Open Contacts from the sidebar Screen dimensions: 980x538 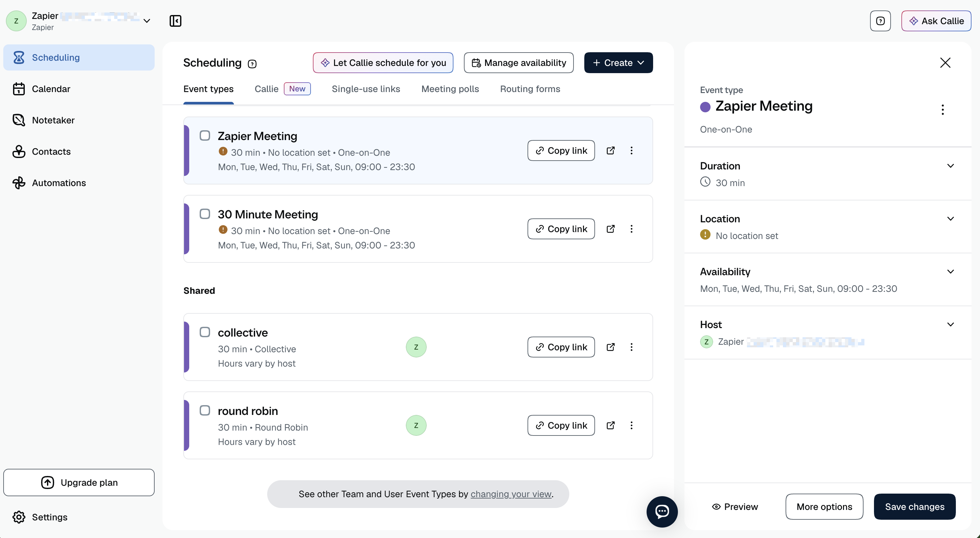click(x=79, y=151)
